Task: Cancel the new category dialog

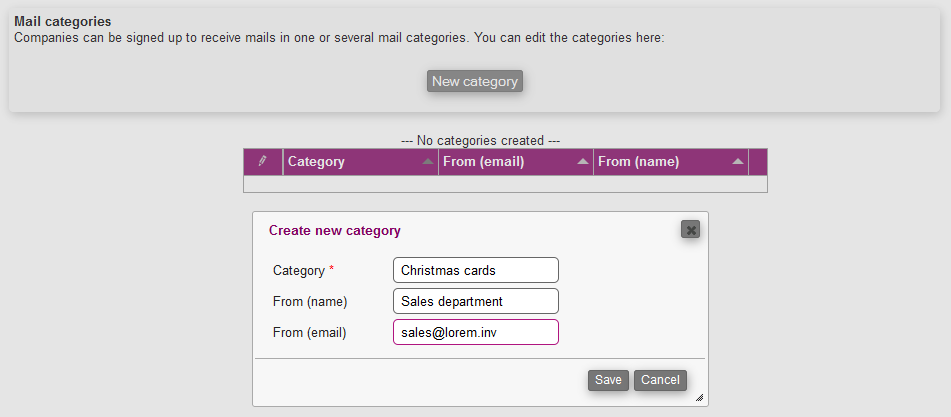Action: pos(660,380)
